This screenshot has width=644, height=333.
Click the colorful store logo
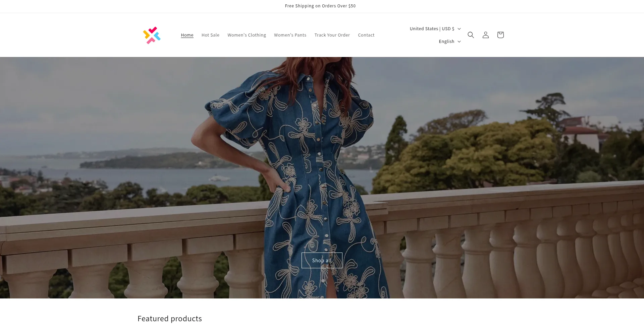point(152,35)
